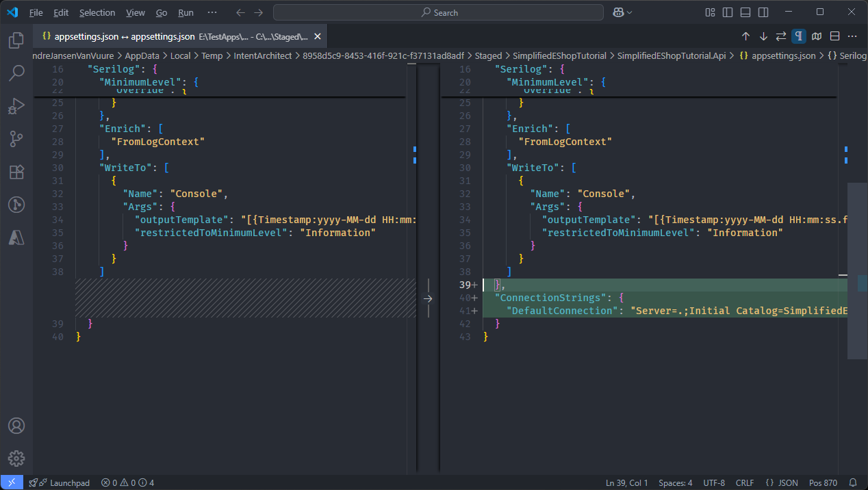Change indentation via Spaces: 4
The width and height of the screenshot is (868, 490).
675,482
